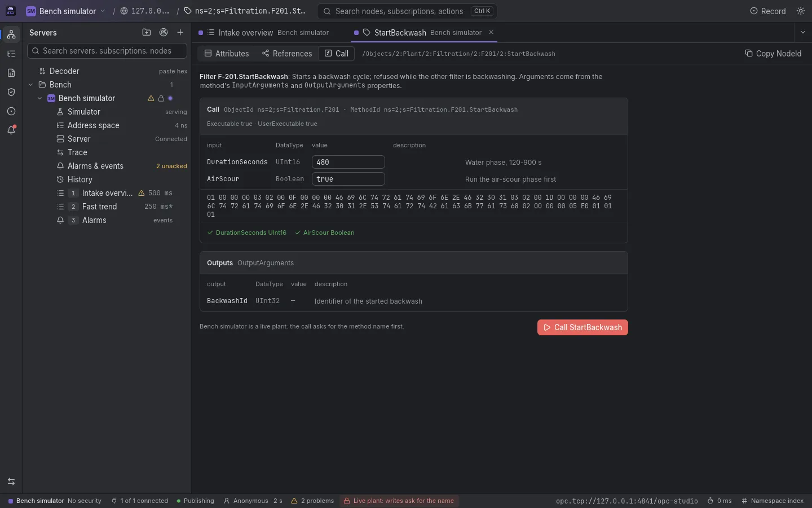Switch to the Attributes tab
812x508 pixels.
(x=227, y=54)
